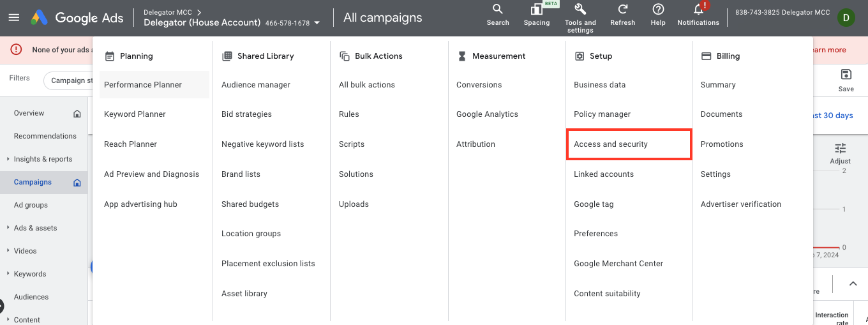Open Solutions under Bulk Actions
This screenshot has height=325, width=868.
[356, 174]
